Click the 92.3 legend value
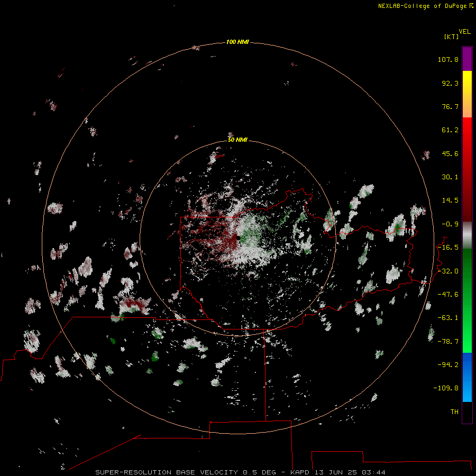This screenshot has height=476, width=476. pyautogui.click(x=450, y=83)
